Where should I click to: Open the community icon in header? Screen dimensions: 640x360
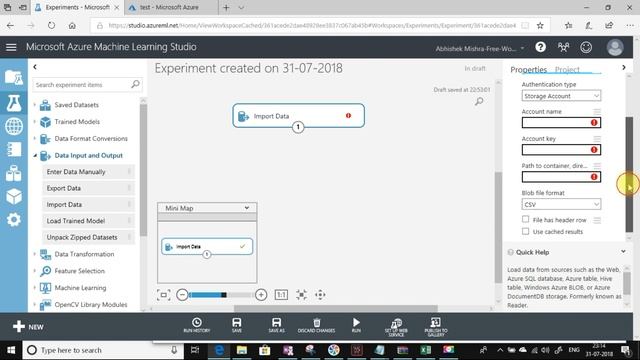(x=563, y=47)
